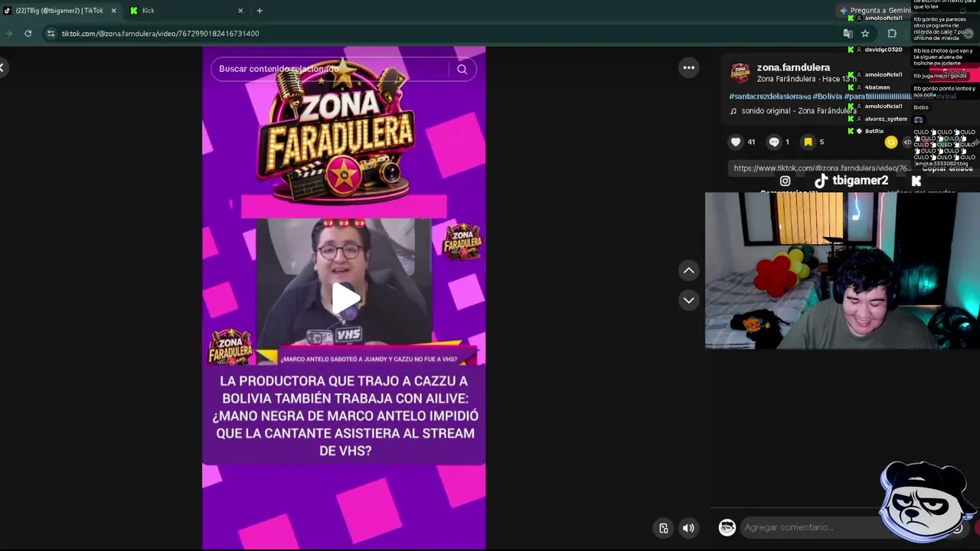The image size is (980, 551).
Task: Click the #Bolivia hashtag
Action: [827, 96]
